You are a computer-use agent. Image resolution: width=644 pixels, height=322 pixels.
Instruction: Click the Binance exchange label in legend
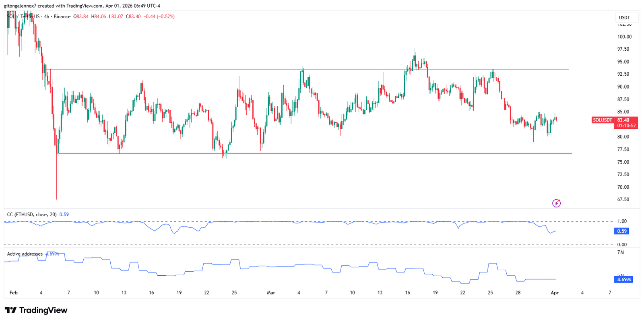pos(62,17)
